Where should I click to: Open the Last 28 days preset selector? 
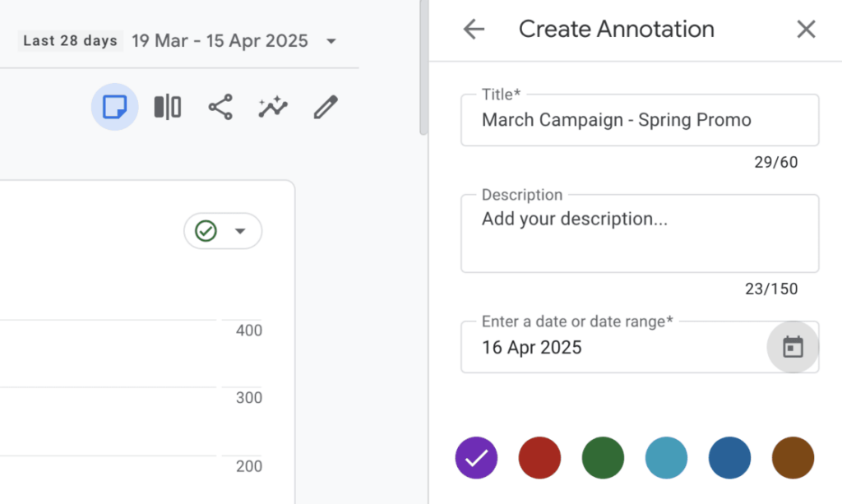69,40
